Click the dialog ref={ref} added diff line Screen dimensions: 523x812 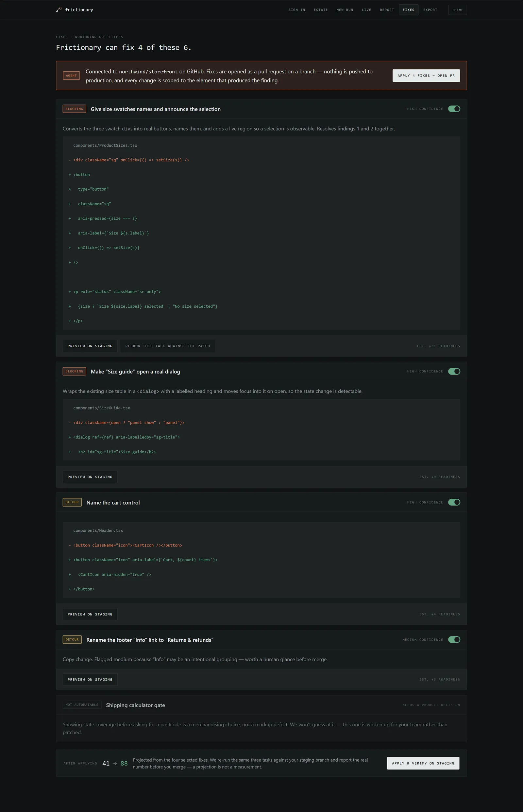(x=124, y=437)
